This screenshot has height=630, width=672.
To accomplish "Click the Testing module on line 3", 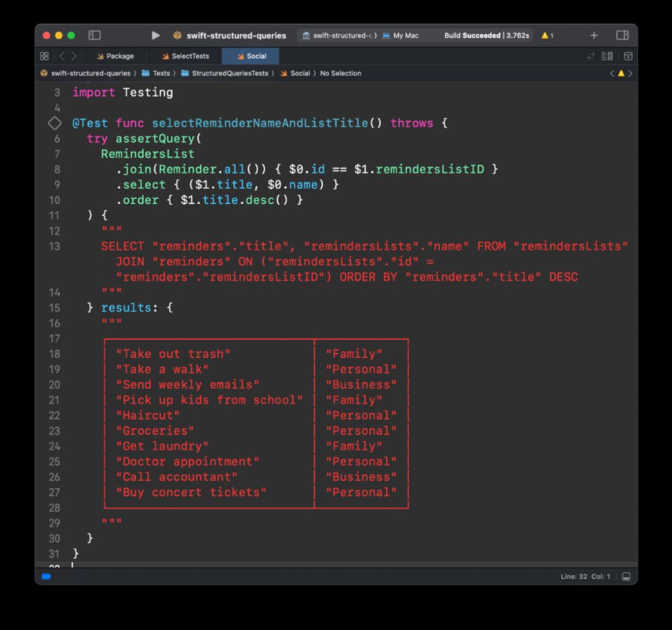I will (148, 92).
